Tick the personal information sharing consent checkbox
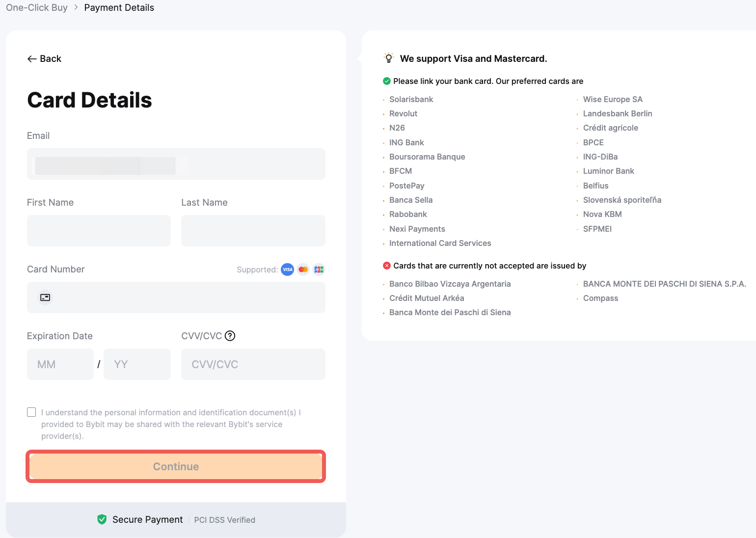Viewport: 756px width, 538px height. tap(31, 412)
